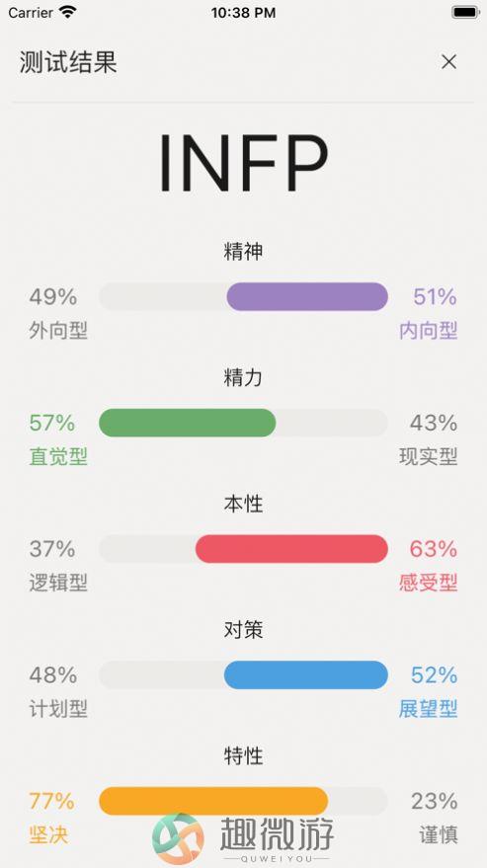487x868 pixels.
Task: Tap the 测试结果 title text
Action: click(x=68, y=61)
